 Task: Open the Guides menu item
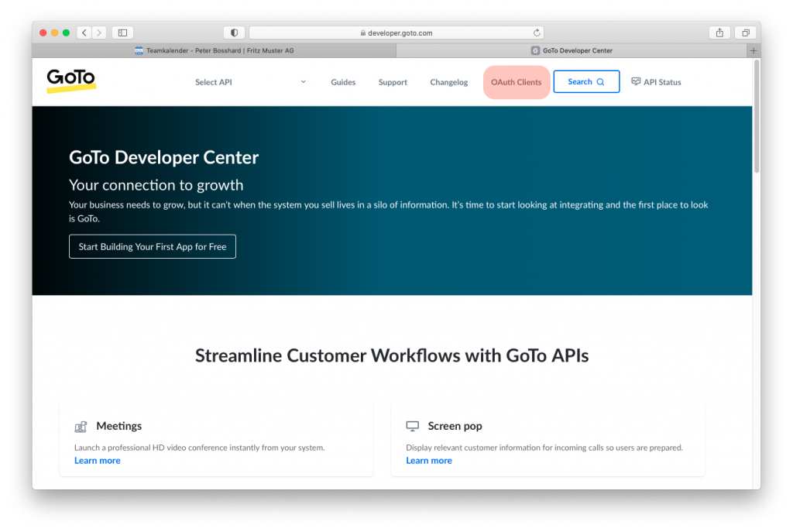(x=343, y=82)
